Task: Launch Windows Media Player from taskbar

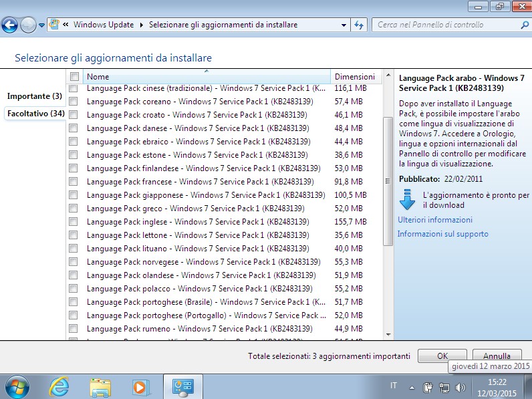Action: tap(140, 387)
